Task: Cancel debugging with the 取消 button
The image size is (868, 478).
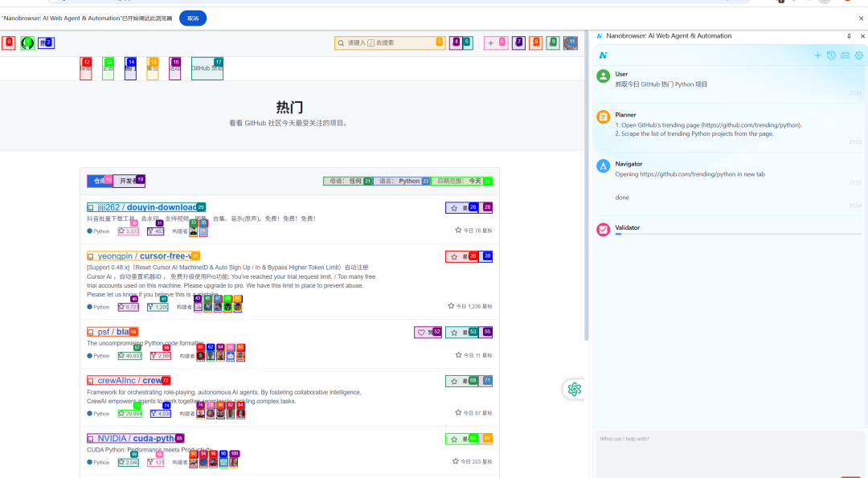Action: click(x=193, y=18)
